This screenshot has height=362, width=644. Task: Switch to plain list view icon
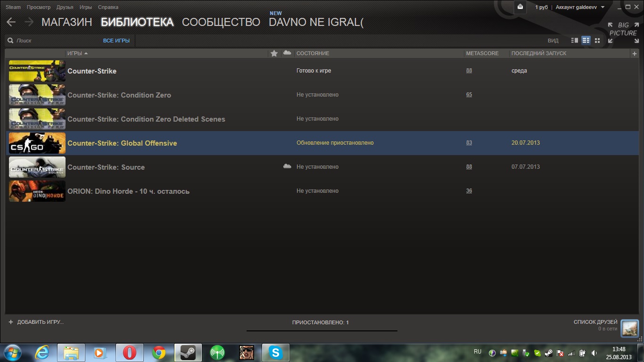(586, 41)
